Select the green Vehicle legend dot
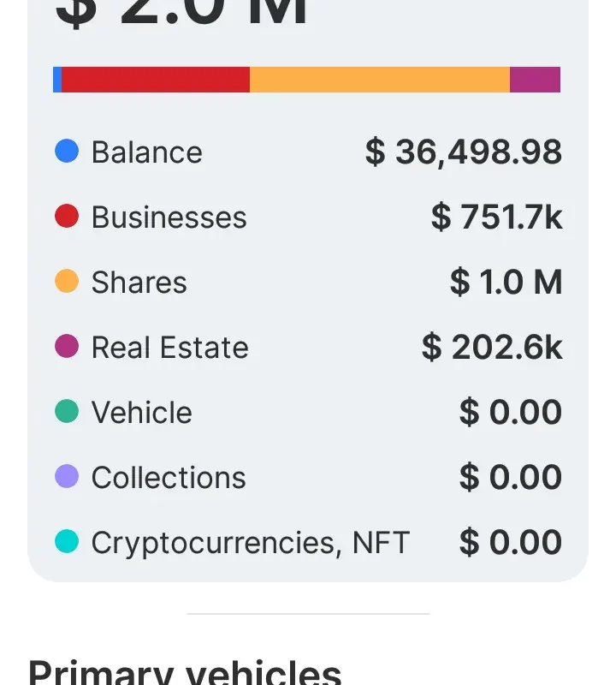The height and width of the screenshot is (685, 616). click(67, 412)
